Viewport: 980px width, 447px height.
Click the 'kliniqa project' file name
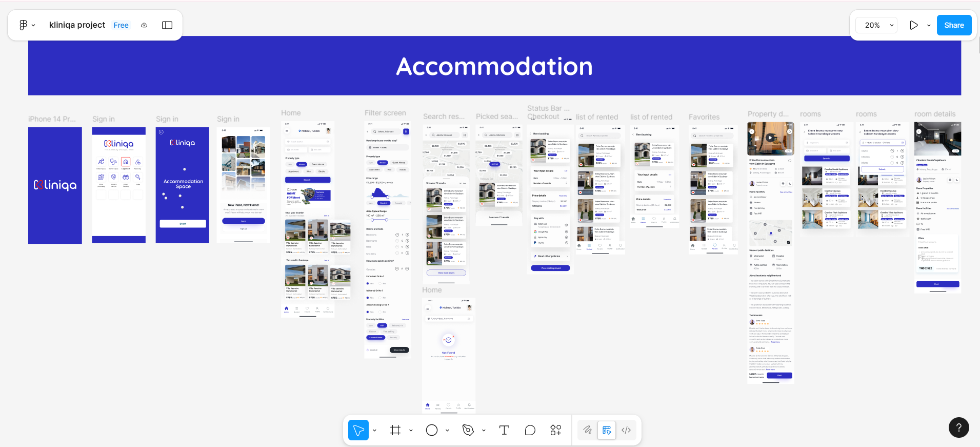pos(77,25)
